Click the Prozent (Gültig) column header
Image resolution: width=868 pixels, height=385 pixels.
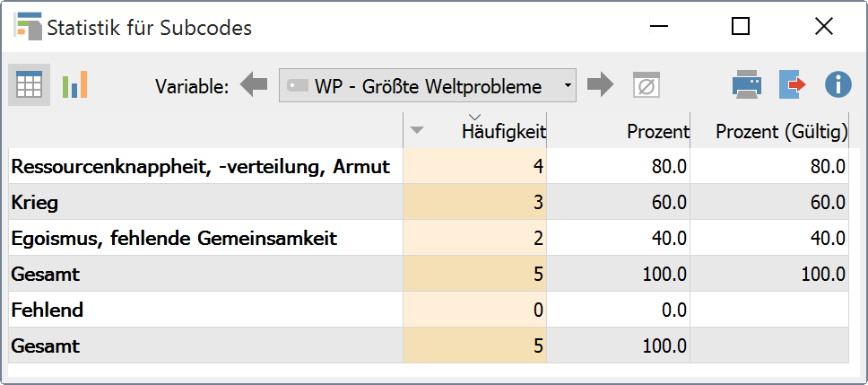click(x=781, y=132)
